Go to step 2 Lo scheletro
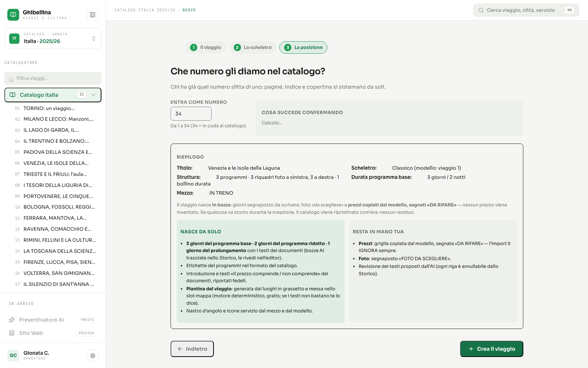This screenshot has width=588, height=368. click(252, 47)
